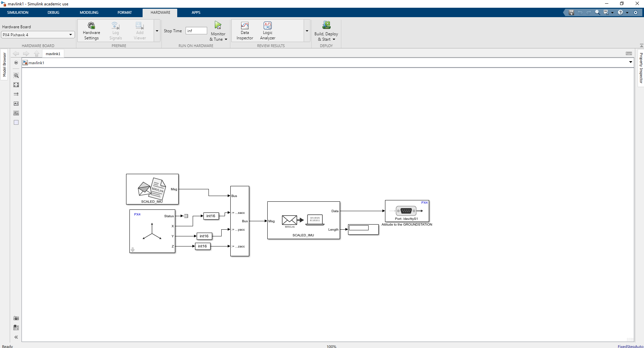Click the FixedStepAuto solver link

coord(630,346)
